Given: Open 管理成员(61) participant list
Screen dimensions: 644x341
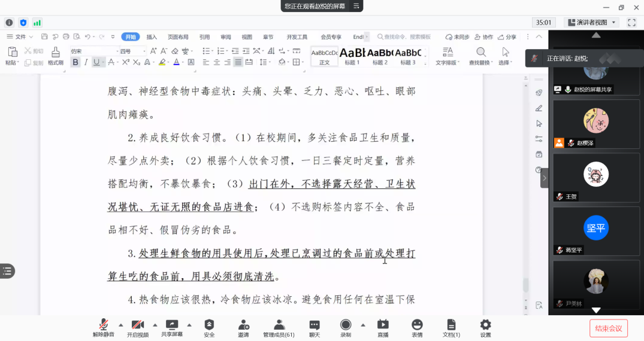Looking at the screenshot, I should click(279, 328).
